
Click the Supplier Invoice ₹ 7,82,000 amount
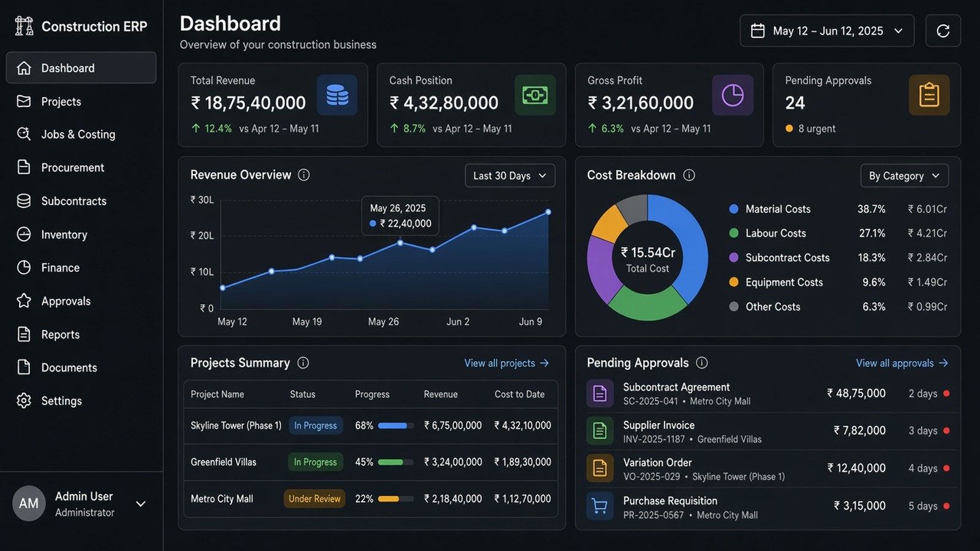pos(859,431)
